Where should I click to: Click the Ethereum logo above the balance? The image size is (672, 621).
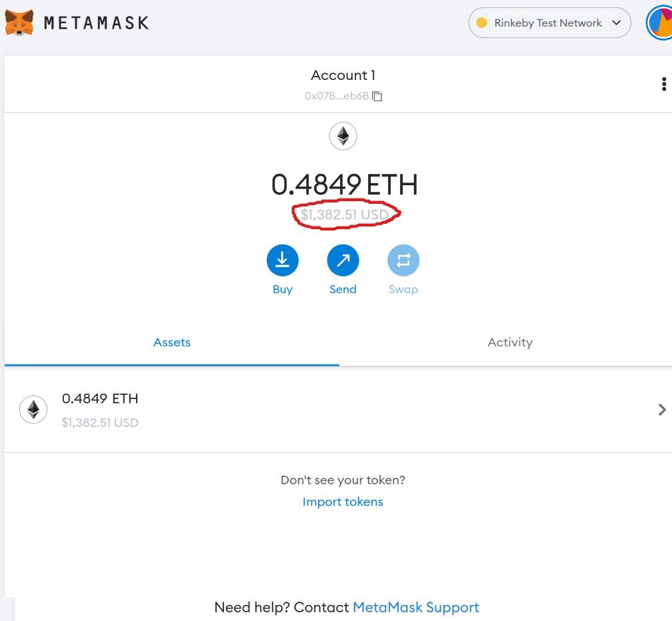pos(343,135)
